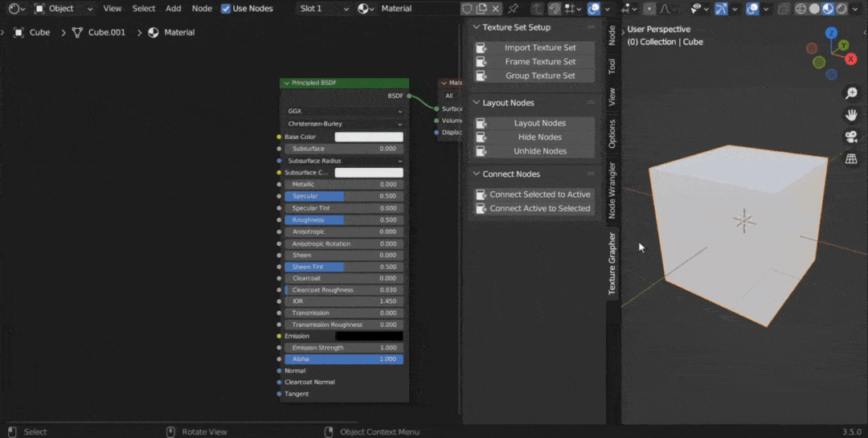Open Christensen-Burley subsurface method dropdown
868x438 pixels.
tap(344, 124)
